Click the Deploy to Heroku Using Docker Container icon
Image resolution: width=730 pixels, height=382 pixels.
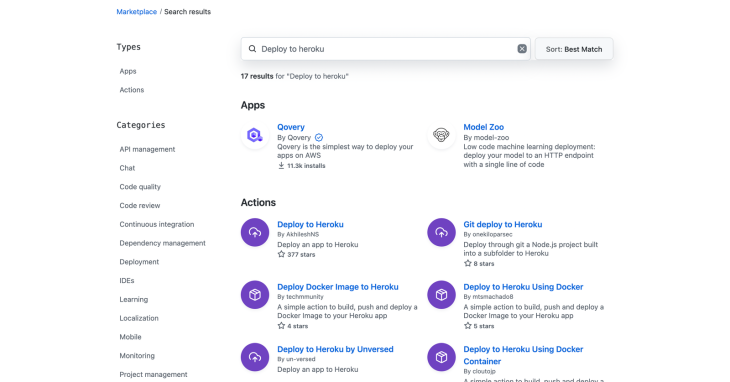pos(441,357)
